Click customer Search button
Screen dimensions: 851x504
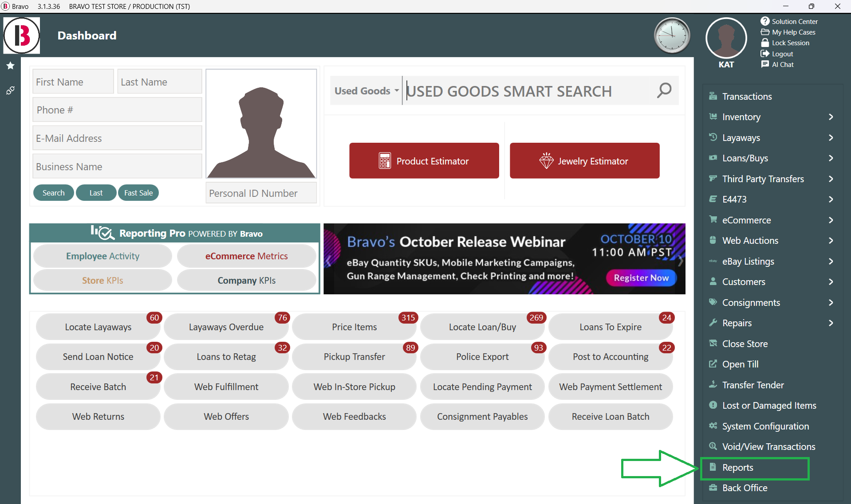pyautogui.click(x=54, y=193)
